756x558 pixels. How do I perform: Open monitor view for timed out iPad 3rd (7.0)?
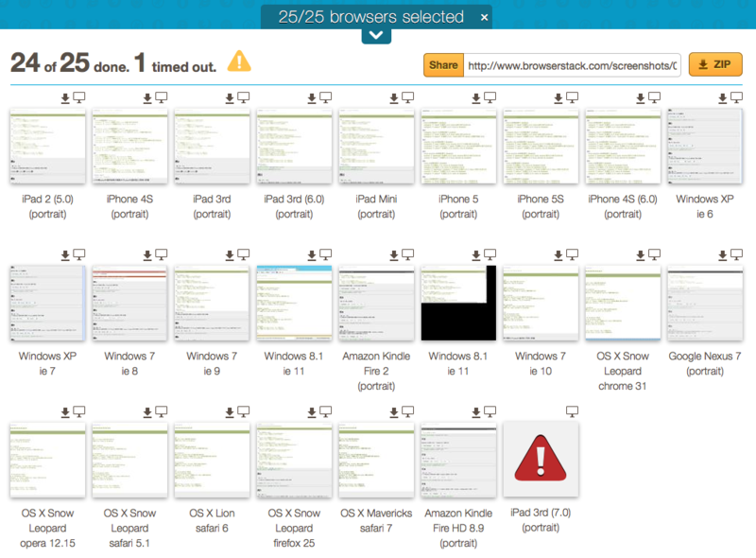coord(573,411)
